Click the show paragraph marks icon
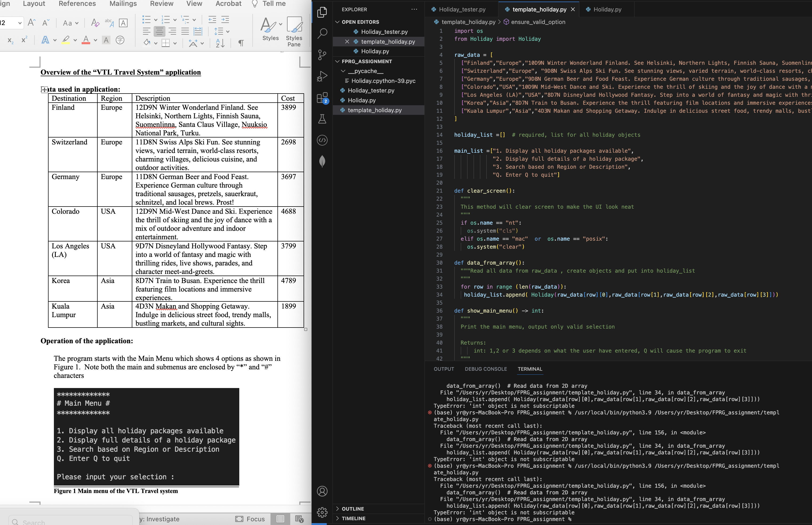812x525 pixels. (241, 43)
